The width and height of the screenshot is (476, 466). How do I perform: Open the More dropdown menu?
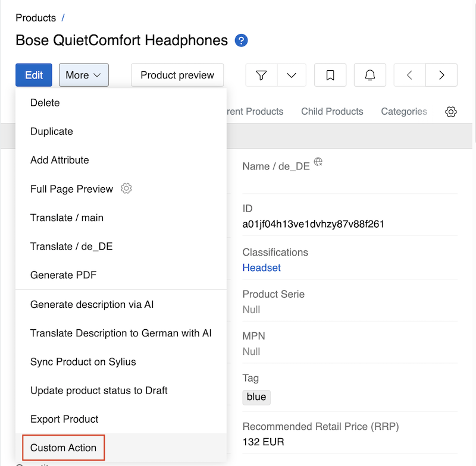(83, 75)
